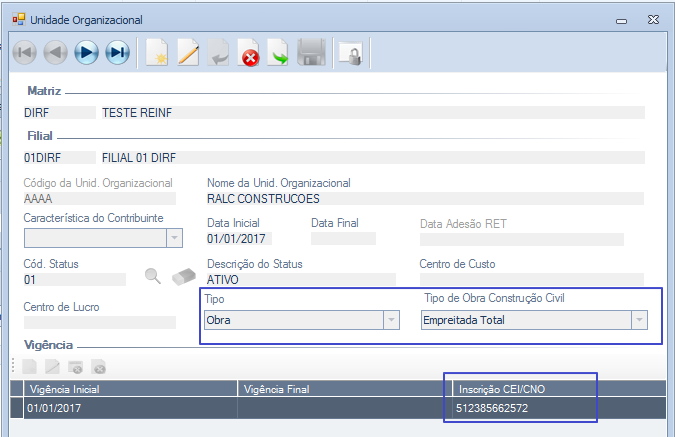Viewport: 675px width, 437px height.
Task: Click Cód. Status field 01
Action: [74, 279]
